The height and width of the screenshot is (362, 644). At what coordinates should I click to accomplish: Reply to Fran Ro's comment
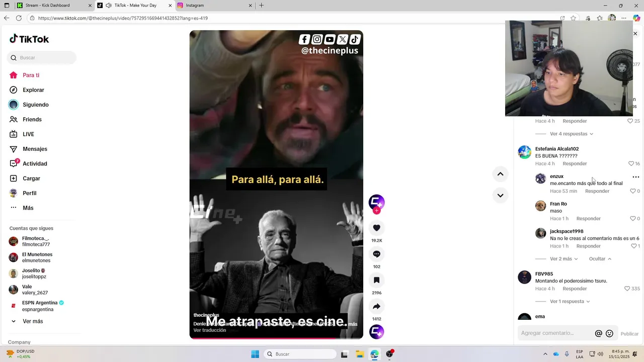pos(589,219)
